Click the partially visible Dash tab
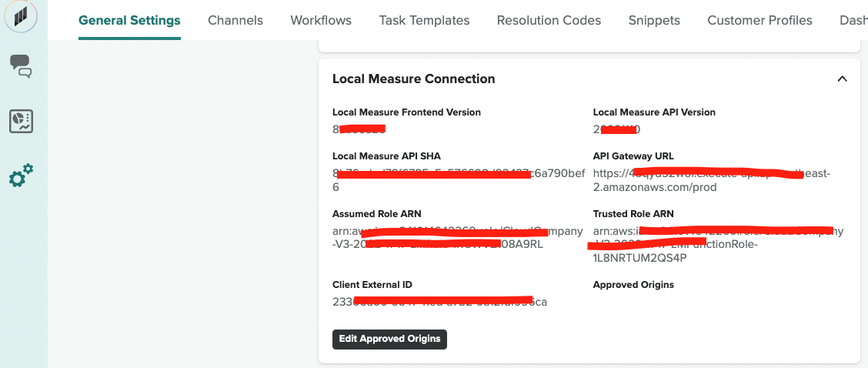Screen dimensions: 868x368 (853, 21)
